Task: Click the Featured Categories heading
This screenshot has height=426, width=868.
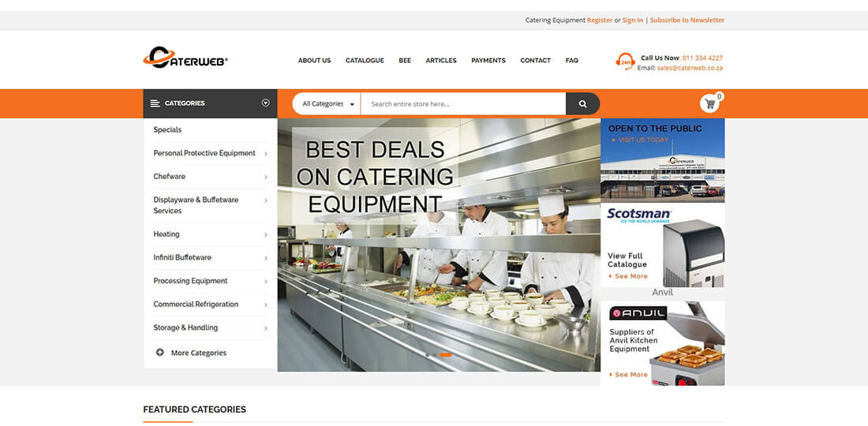Action: tap(194, 409)
